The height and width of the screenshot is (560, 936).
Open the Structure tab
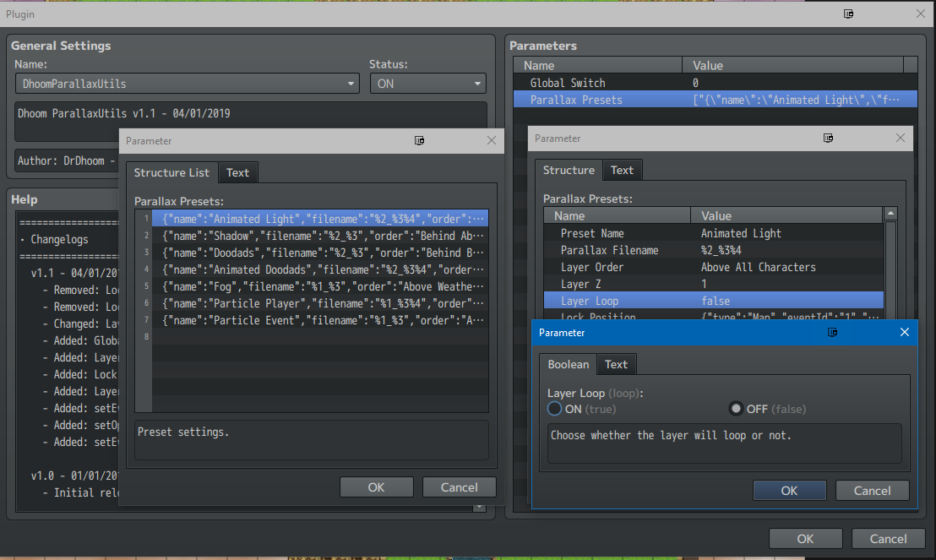tap(569, 170)
